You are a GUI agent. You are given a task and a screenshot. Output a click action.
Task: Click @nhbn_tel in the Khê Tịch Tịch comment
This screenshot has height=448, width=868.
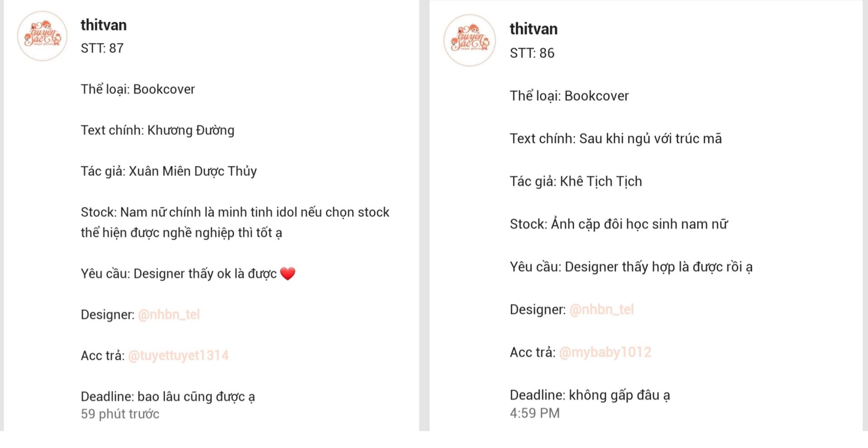click(x=601, y=310)
